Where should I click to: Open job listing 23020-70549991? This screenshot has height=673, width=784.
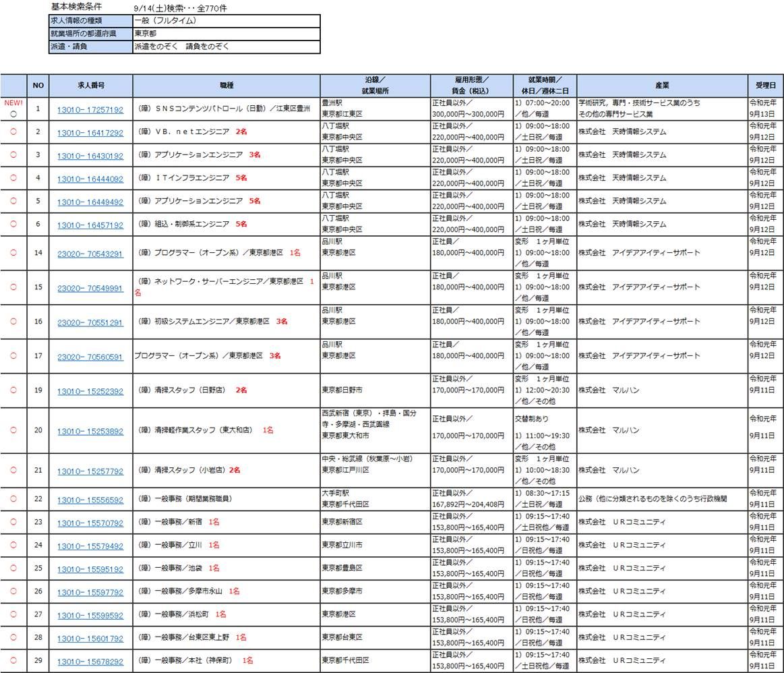(x=90, y=288)
